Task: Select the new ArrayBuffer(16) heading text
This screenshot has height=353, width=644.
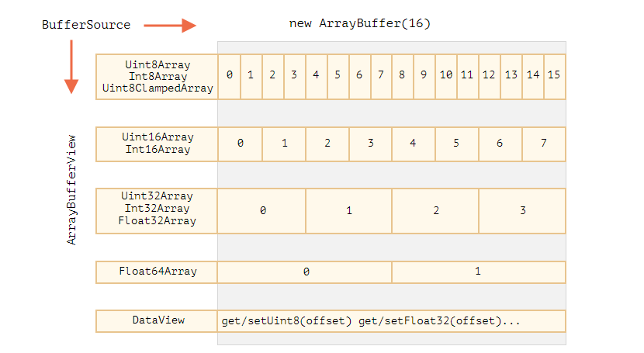Action: coord(359,24)
